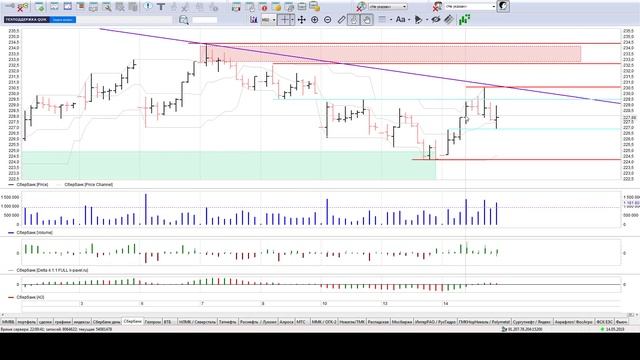This screenshot has width=640, height=360.
Task: Click the globe with red cross icon
Action: (x=360, y=7)
